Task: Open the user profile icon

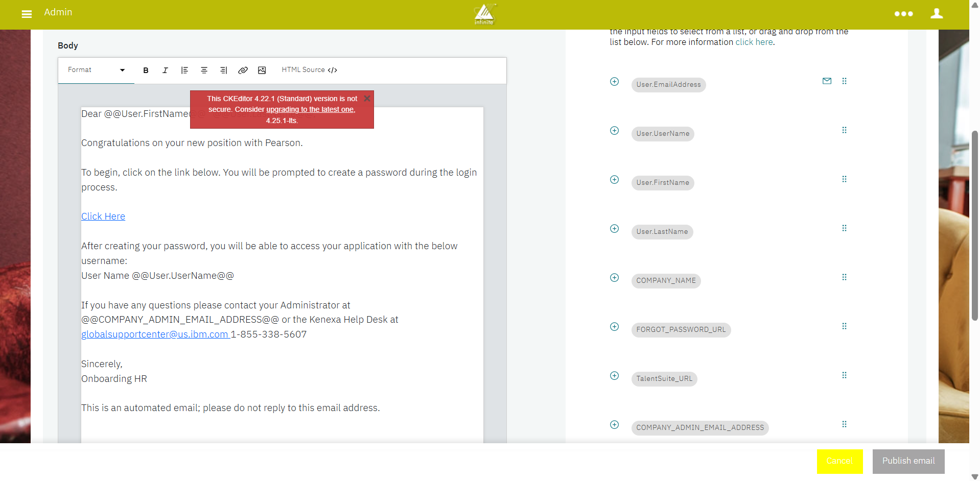Action: pyautogui.click(x=936, y=14)
